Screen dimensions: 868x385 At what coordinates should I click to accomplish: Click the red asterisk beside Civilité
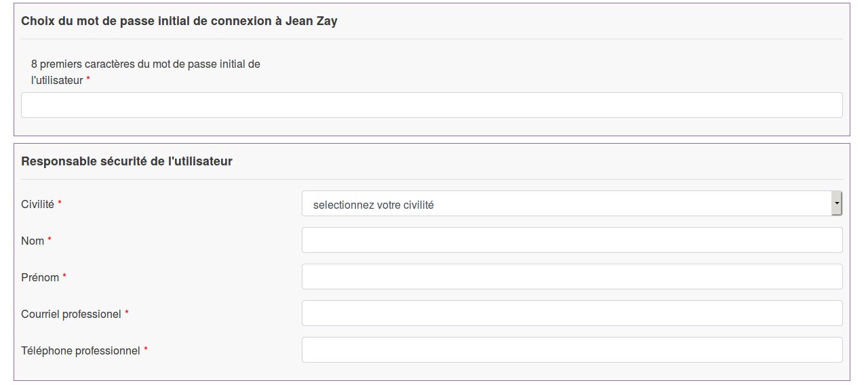60,203
